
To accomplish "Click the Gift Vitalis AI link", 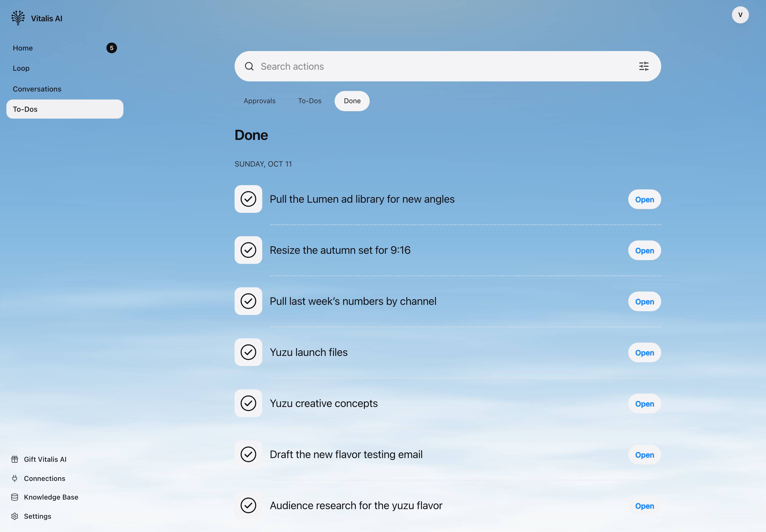I will [x=45, y=459].
